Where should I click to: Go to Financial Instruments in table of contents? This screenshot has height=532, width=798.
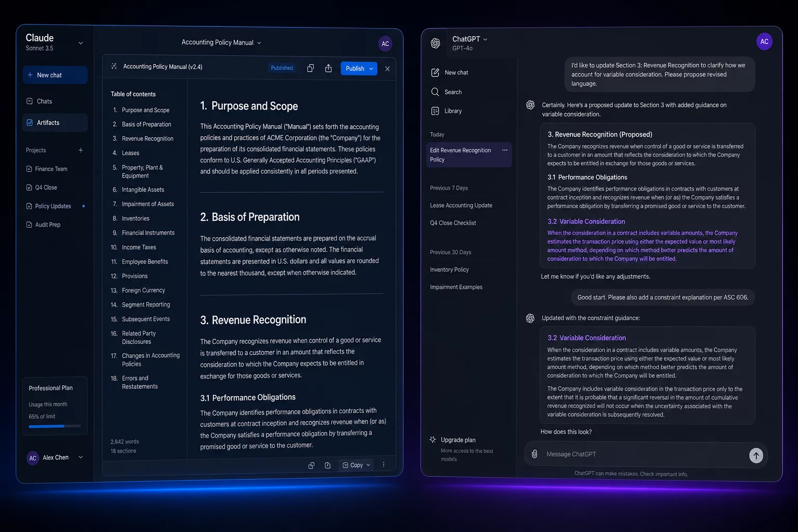148,233
